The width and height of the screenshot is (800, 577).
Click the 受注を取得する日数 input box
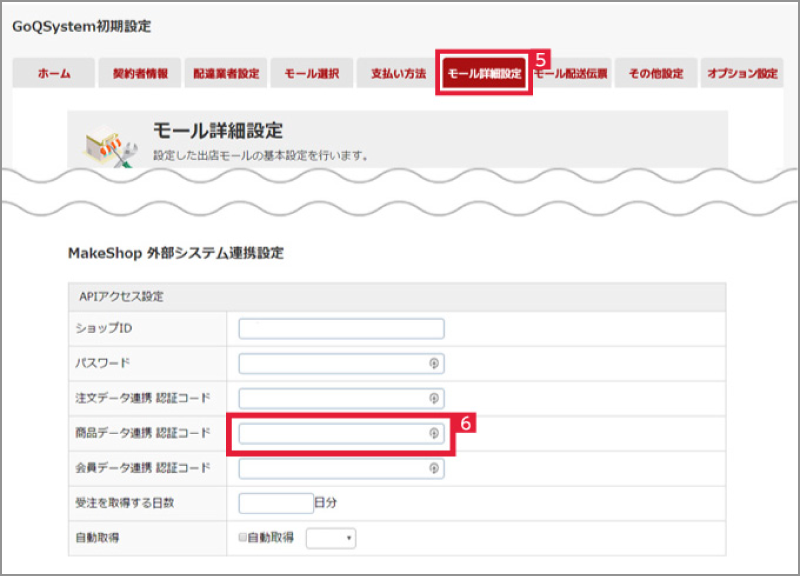pos(276,503)
